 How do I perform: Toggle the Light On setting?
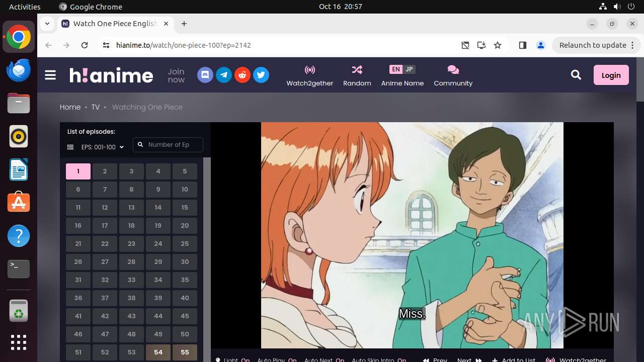click(233, 360)
